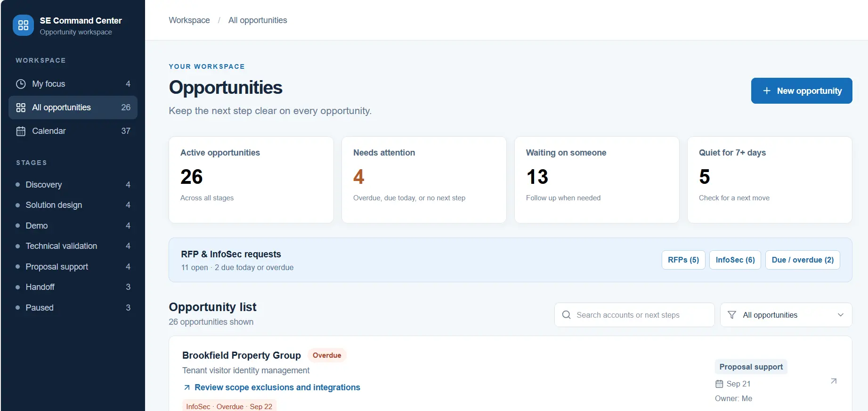Image resolution: width=868 pixels, height=411 pixels.
Task: Show Paused opportunities
Action: pos(73,308)
